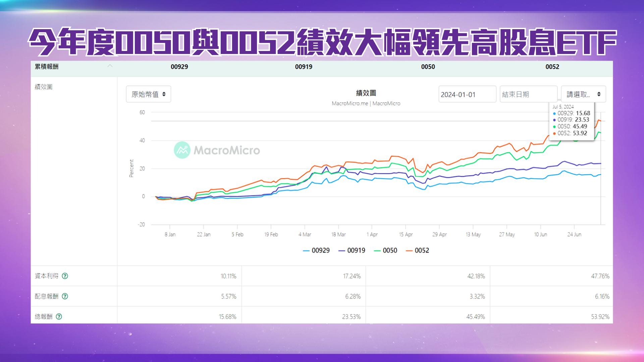Screen dimensions: 644x362
Task: Click help icon beside 資本利得
Action: pyautogui.click(x=65, y=276)
